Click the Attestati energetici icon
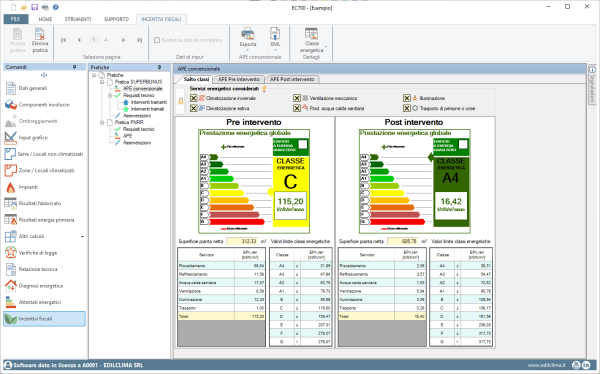The width and height of the screenshot is (600, 374). [x=10, y=302]
